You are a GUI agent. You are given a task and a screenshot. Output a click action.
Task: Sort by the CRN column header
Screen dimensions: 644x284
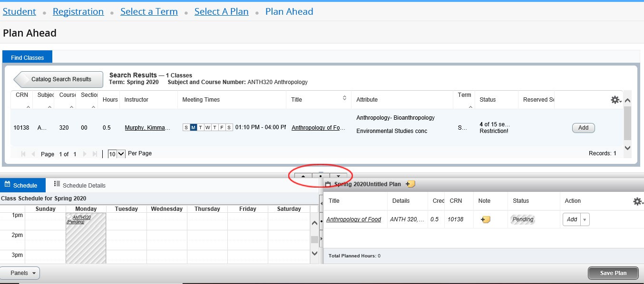[x=22, y=100]
